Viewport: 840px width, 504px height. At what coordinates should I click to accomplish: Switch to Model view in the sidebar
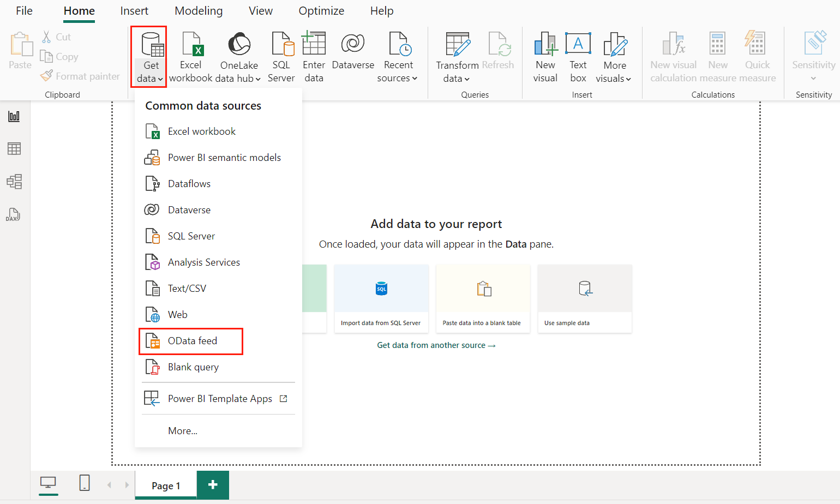tap(14, 181)
